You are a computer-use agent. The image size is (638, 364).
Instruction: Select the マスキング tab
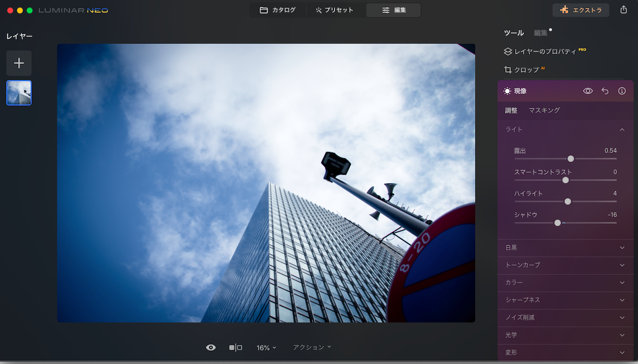[544, 111]
